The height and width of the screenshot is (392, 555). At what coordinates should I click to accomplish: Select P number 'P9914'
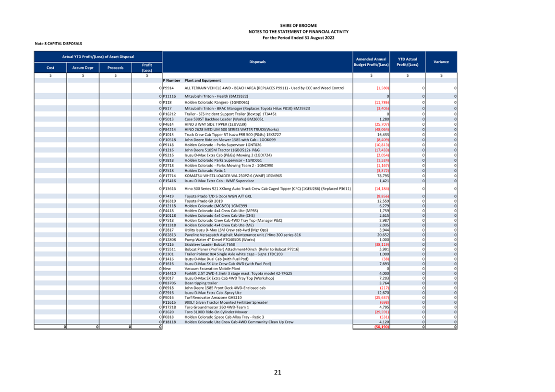click(168, 88)
